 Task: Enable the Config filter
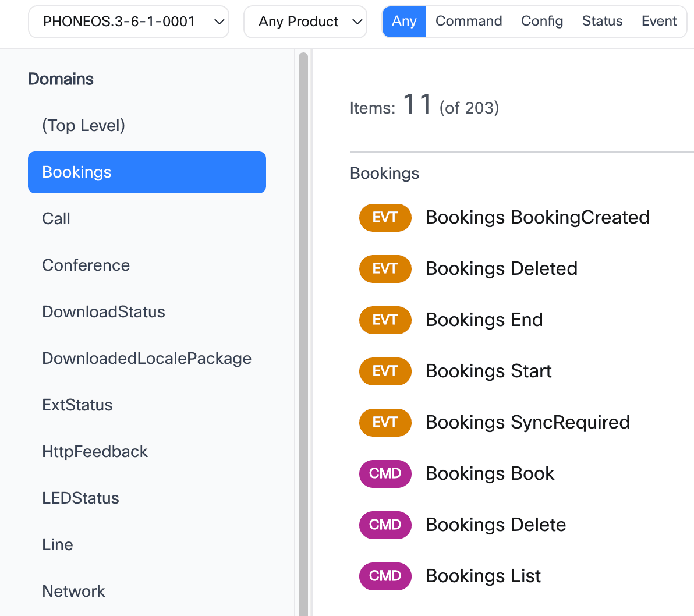541,21
